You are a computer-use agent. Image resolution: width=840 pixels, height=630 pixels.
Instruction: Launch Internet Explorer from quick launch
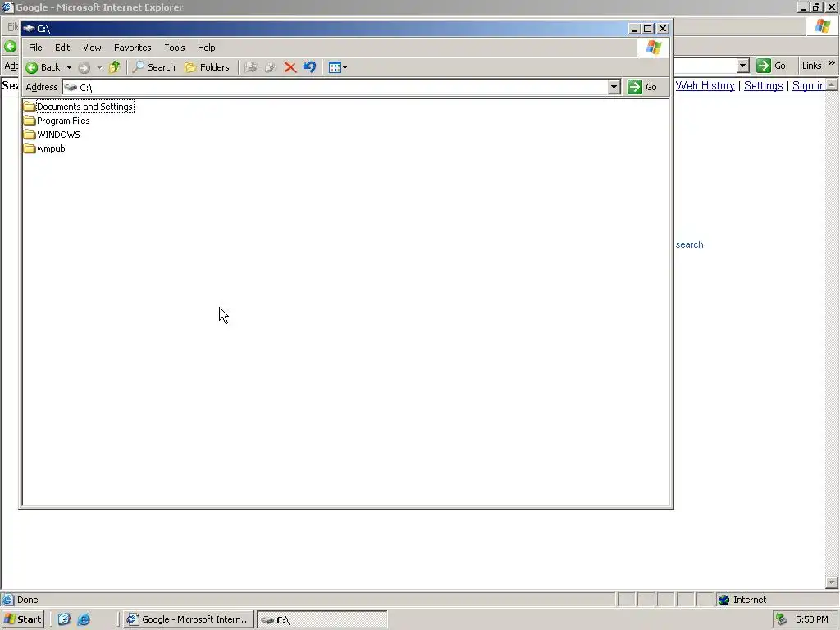84,619
